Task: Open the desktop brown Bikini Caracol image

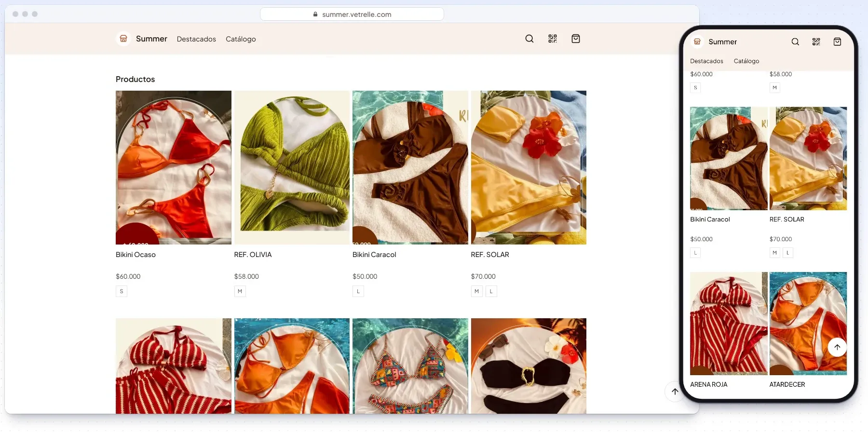Action: (x=410, y=167)
